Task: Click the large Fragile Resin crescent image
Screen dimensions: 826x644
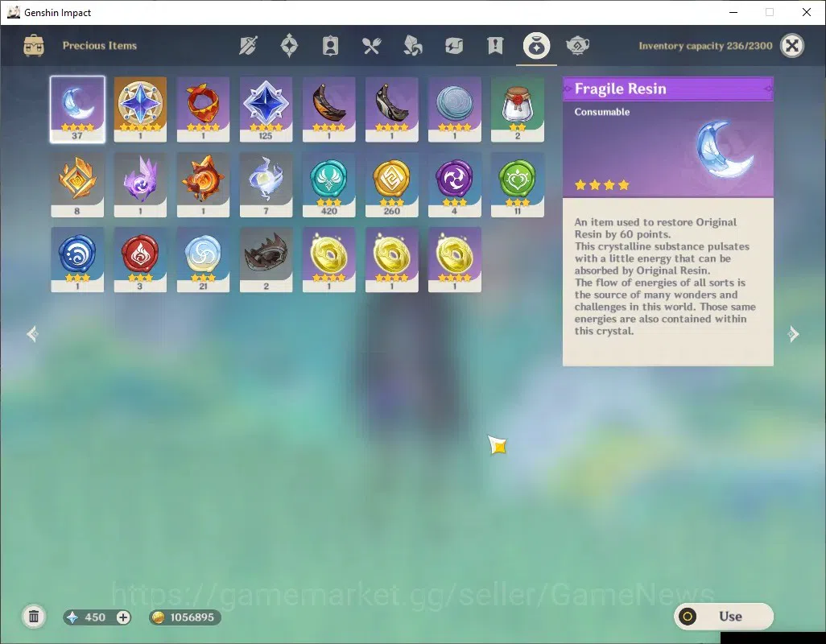Action: pos(725,149)
